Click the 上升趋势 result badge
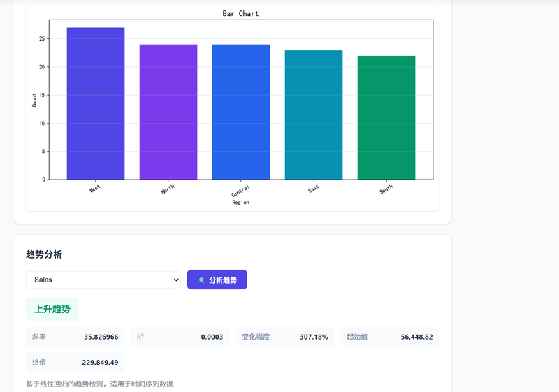This screenshot has width=559, height=392. tap(52, 309)
